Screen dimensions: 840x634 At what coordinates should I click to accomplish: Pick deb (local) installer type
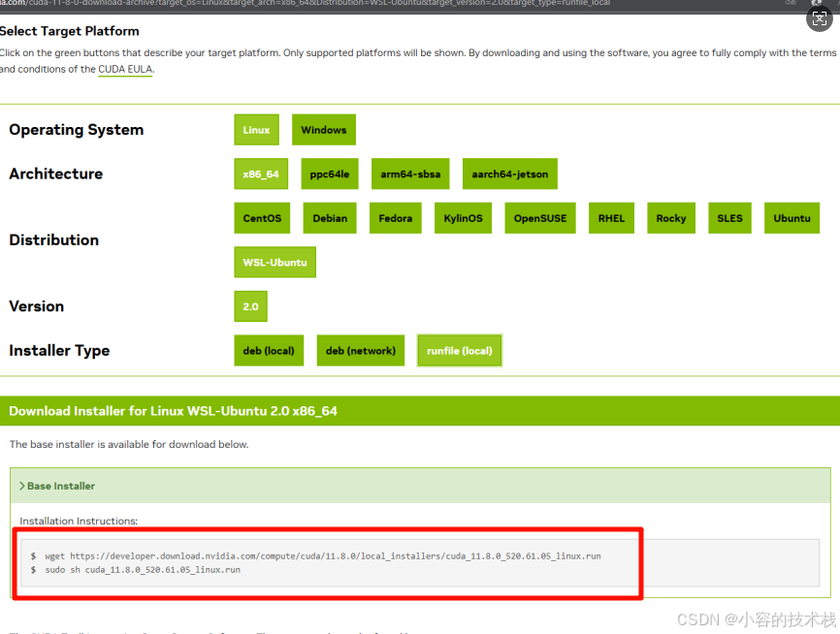[269, 351]
